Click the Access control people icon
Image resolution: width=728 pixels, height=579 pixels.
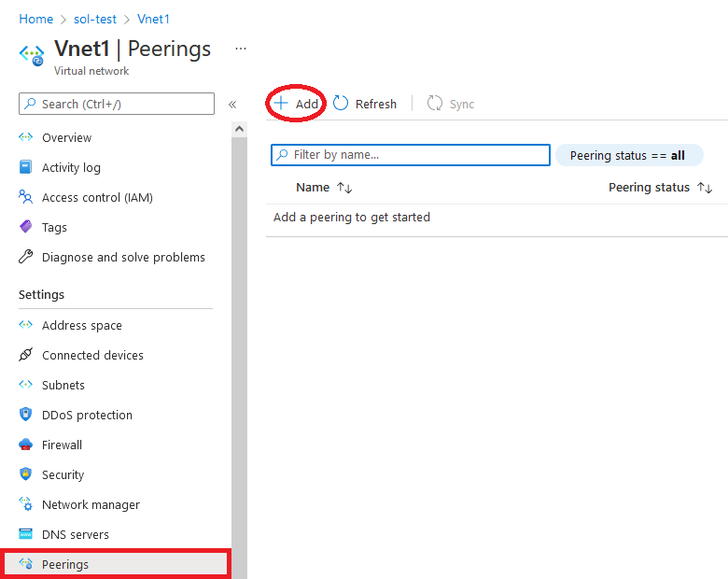(25, 196)
